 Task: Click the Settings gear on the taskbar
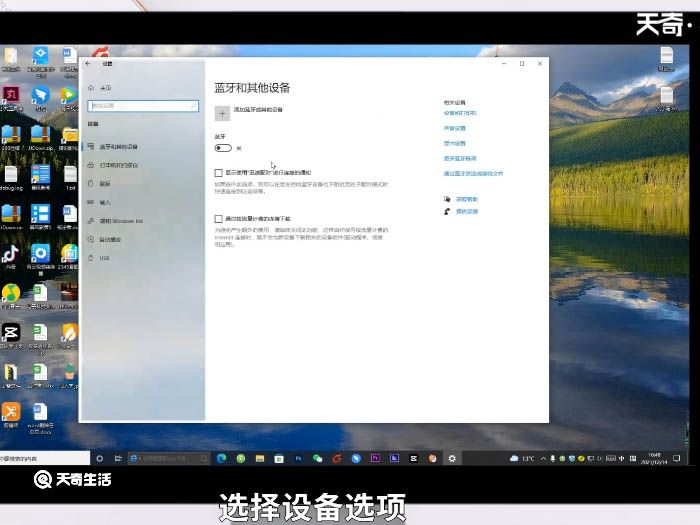point(452,458)
